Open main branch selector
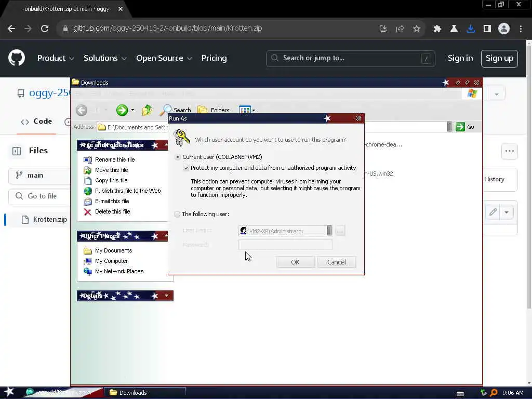Screen dimensions: 532x399 (x=39, y=176)
